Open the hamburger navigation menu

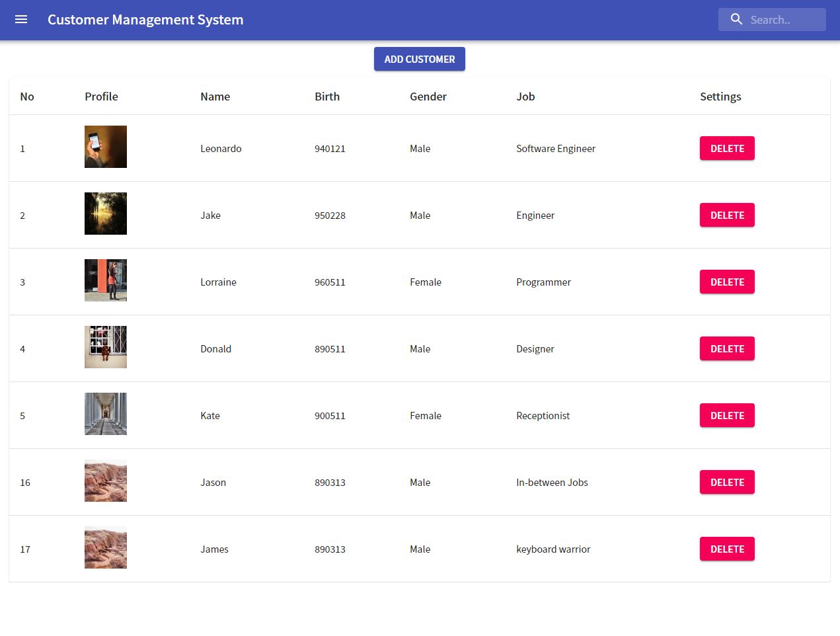21,20
